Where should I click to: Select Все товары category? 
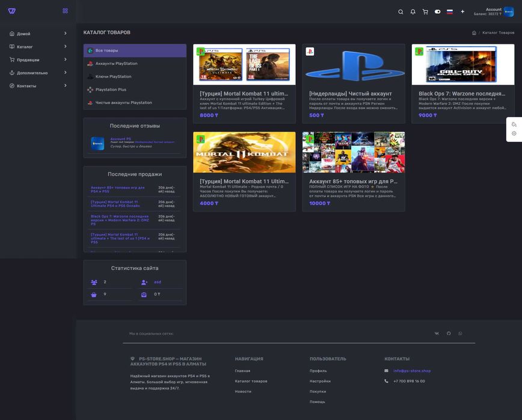(x=135, y=50)
